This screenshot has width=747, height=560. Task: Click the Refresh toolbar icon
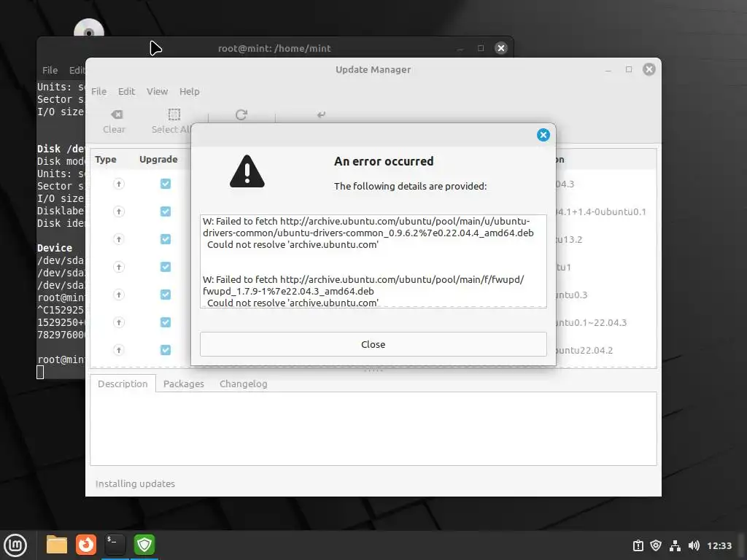coord(241,114)
